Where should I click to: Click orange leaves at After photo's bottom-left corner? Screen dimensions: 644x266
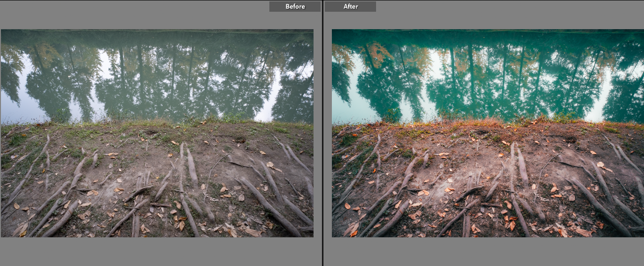[352, 229]
